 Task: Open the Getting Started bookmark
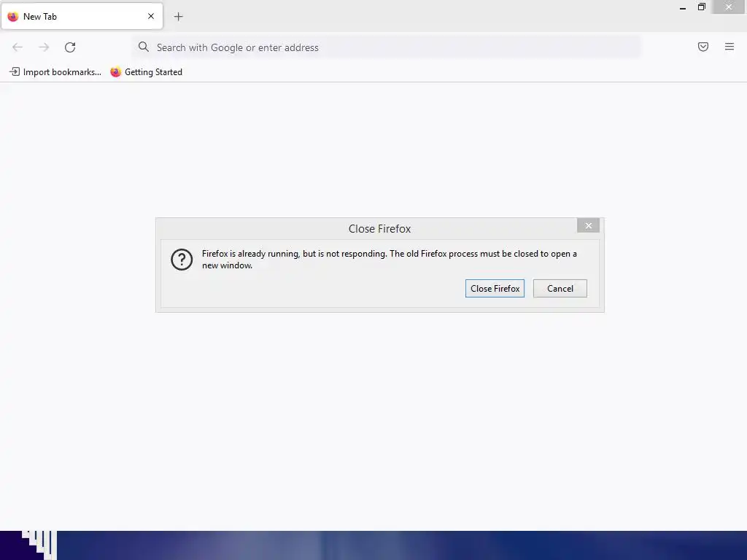[x=146, y=72]
